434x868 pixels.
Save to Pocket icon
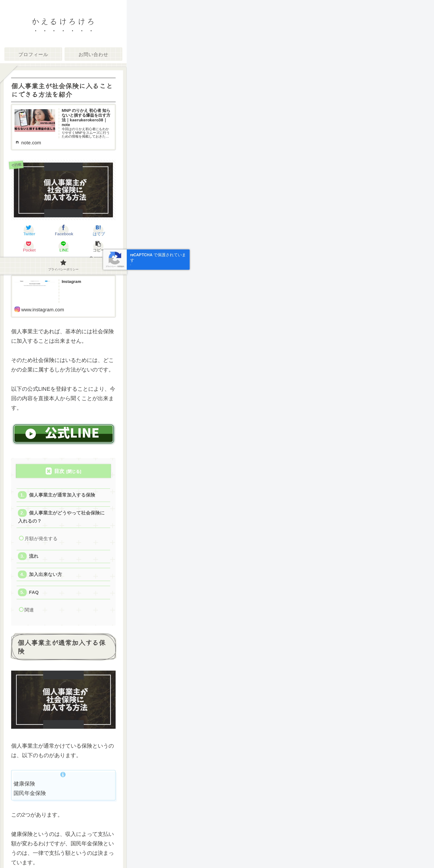tap(29, 244)
